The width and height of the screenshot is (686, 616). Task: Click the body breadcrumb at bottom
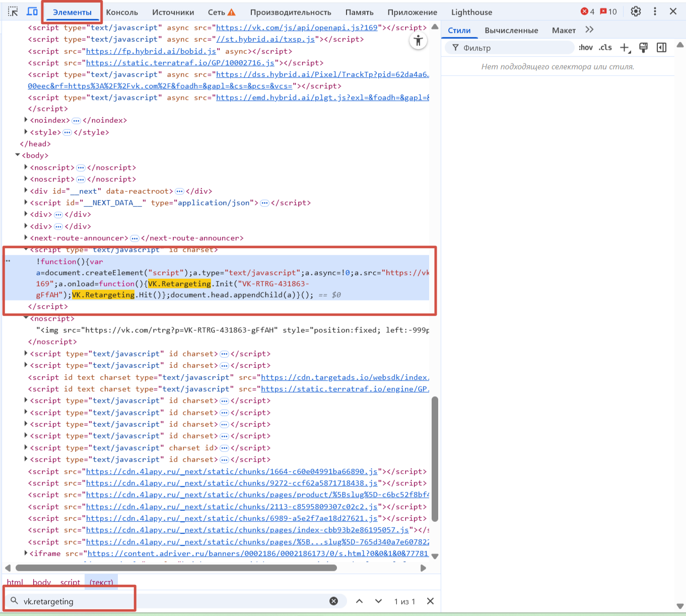(x=41, y=582)
